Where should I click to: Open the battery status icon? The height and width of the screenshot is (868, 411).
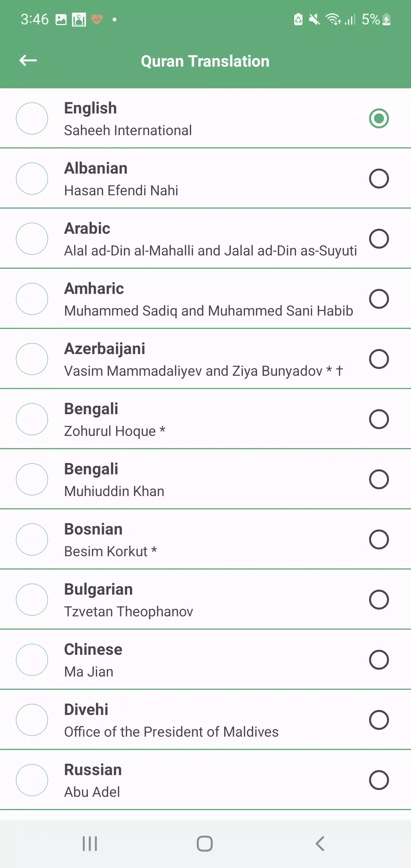click(x=386, y=19)
